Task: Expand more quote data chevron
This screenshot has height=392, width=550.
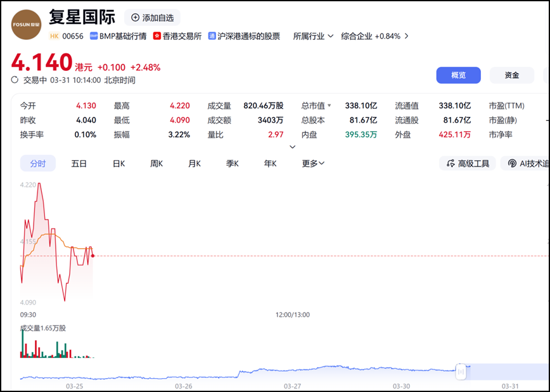Action: (x=293, y=147)
